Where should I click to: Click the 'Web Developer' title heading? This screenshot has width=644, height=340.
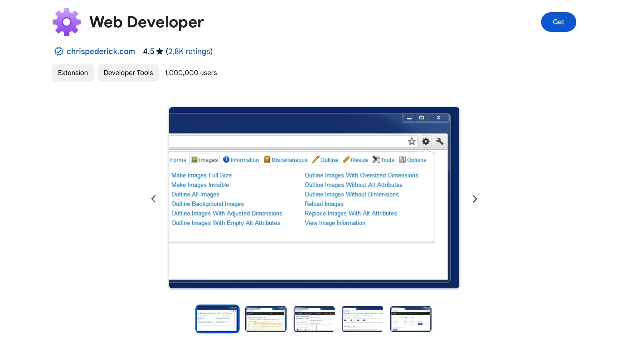[x=146, y=22]
